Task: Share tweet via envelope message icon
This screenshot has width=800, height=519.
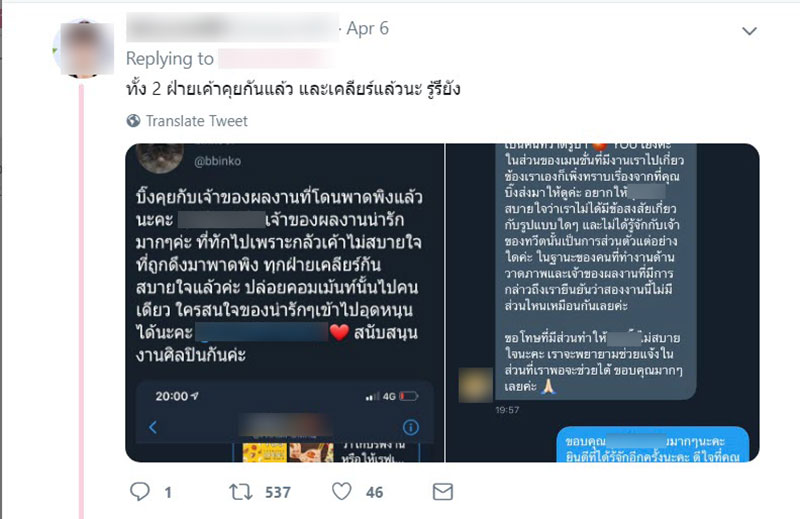Action: 442,492
